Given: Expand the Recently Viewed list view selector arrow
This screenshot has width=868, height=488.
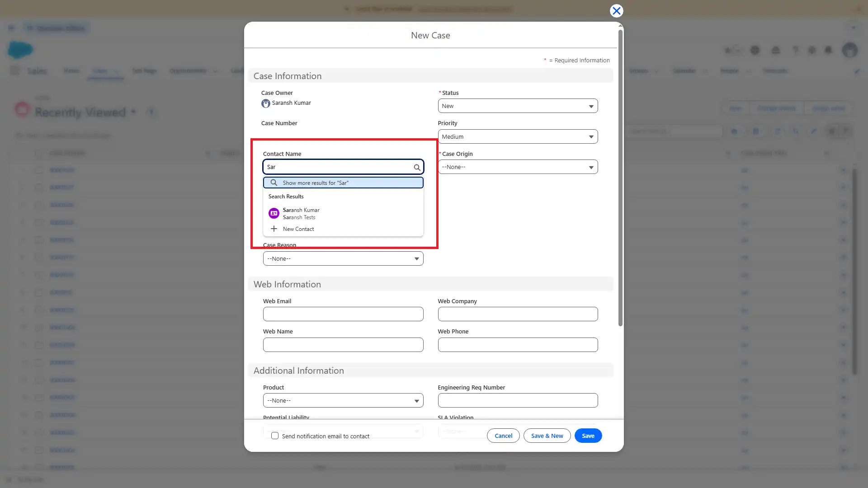Looking at the screenshot, I should [133, 112].
